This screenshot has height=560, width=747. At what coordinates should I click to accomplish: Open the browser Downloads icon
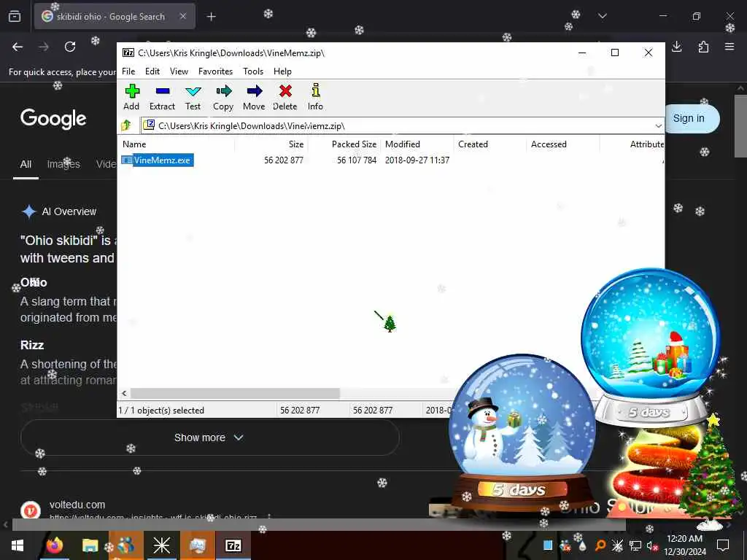676,46
